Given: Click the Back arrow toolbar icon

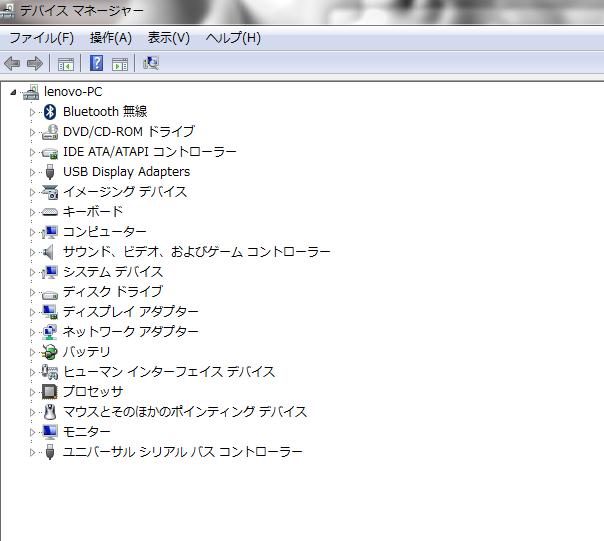Looking at the screenshot, I should point(12,63).
